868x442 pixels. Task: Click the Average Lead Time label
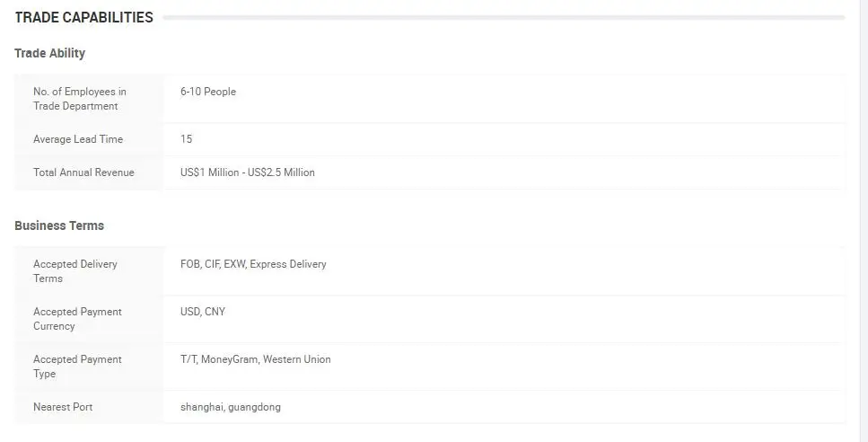click(x=78, y=139)
